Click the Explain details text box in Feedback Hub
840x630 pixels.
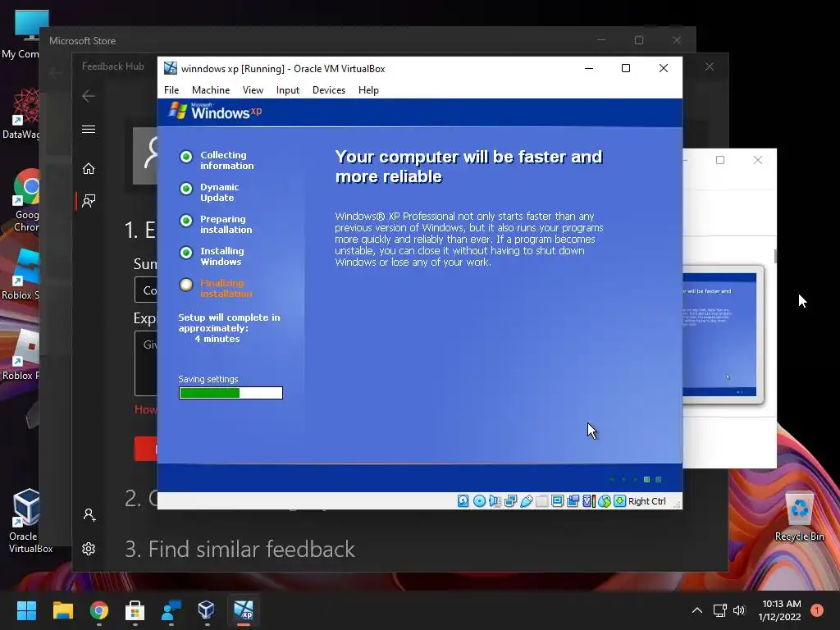coord(146,363)
